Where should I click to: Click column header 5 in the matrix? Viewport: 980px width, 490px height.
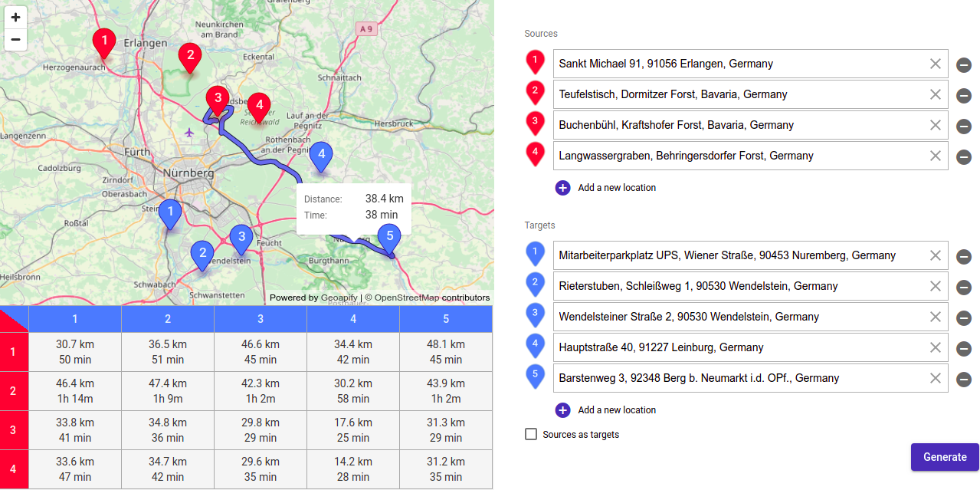click(x=445, y=319)
